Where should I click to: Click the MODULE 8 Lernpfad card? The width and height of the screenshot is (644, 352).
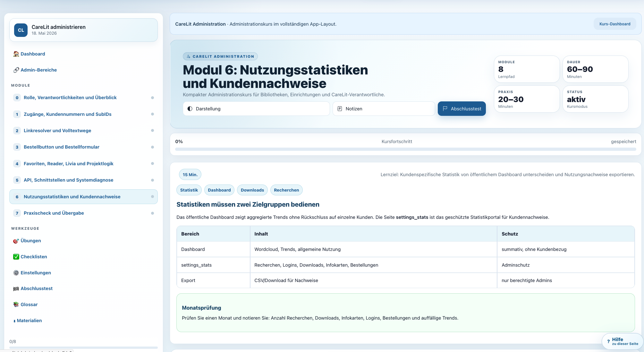point(527,69)
